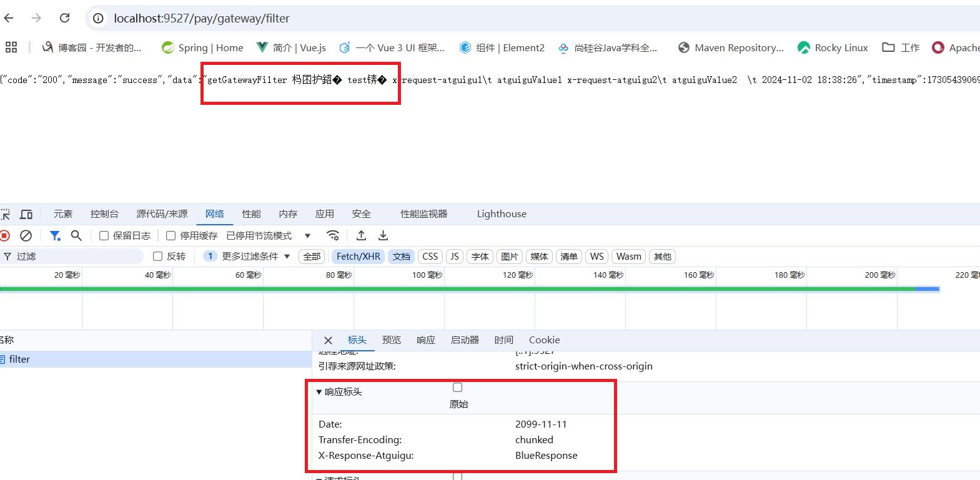The image size is (980, 480).
Task: Select the filter request row
Action: 156,360
